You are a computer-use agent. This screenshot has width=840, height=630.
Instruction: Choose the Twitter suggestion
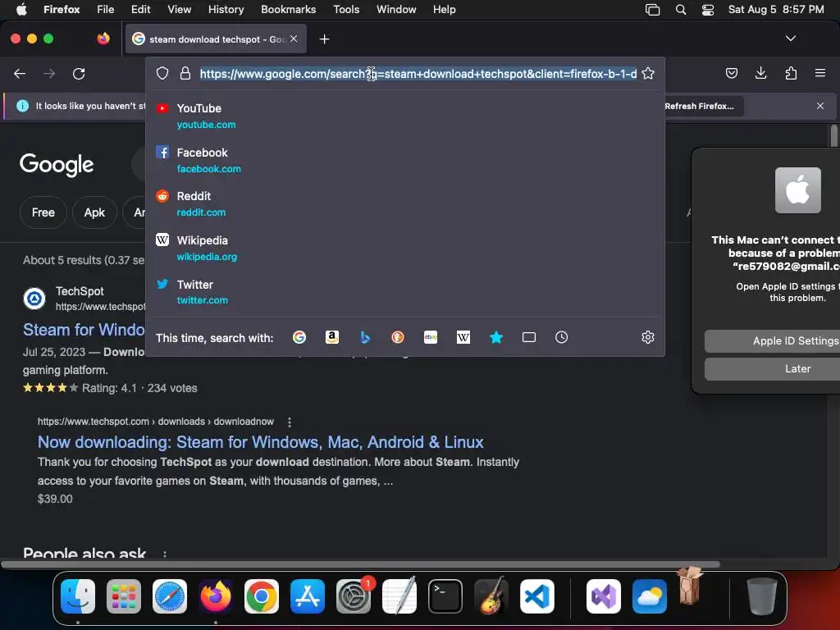[405, 292]
